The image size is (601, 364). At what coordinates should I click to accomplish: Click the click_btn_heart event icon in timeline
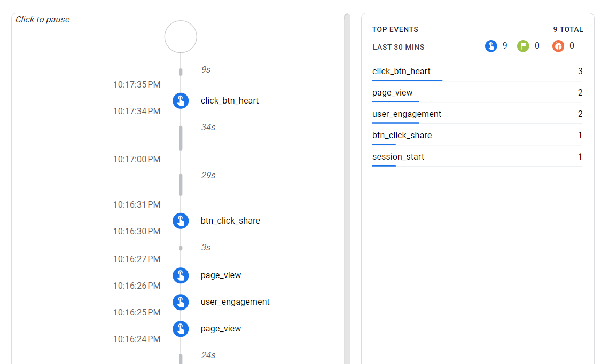coord(181,101)
